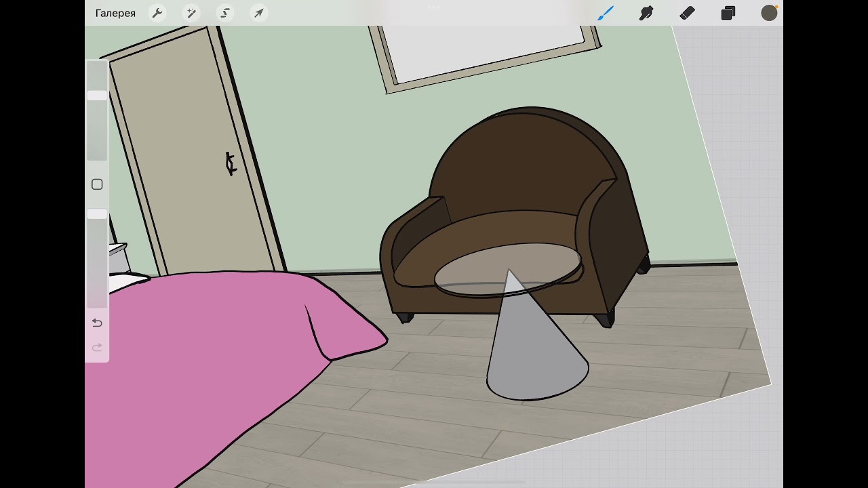Activate the Transform arrow tool
The height and width of the screenshot is (488, 868).
tap(259, 13)
